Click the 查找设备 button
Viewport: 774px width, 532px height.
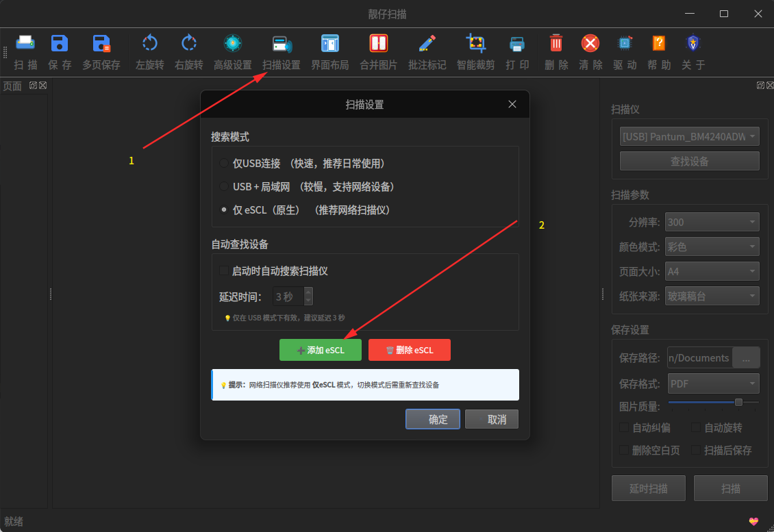(x=690, y=162)
